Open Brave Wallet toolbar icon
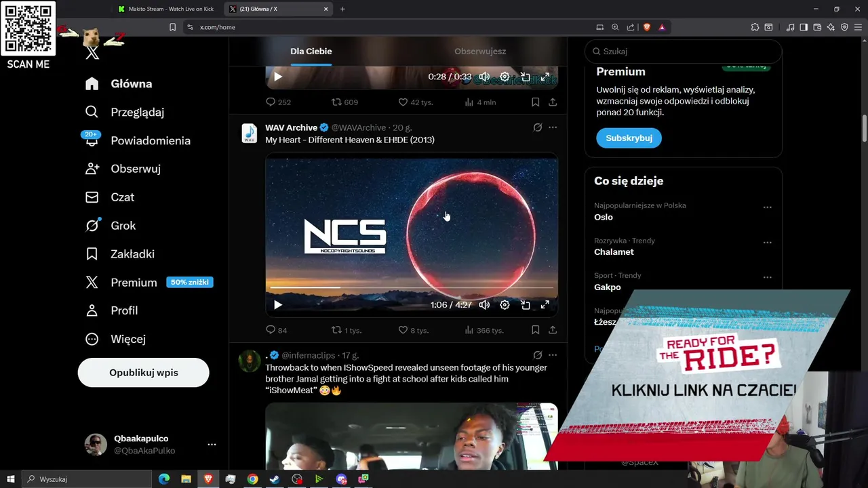 (x=817, y=27)
